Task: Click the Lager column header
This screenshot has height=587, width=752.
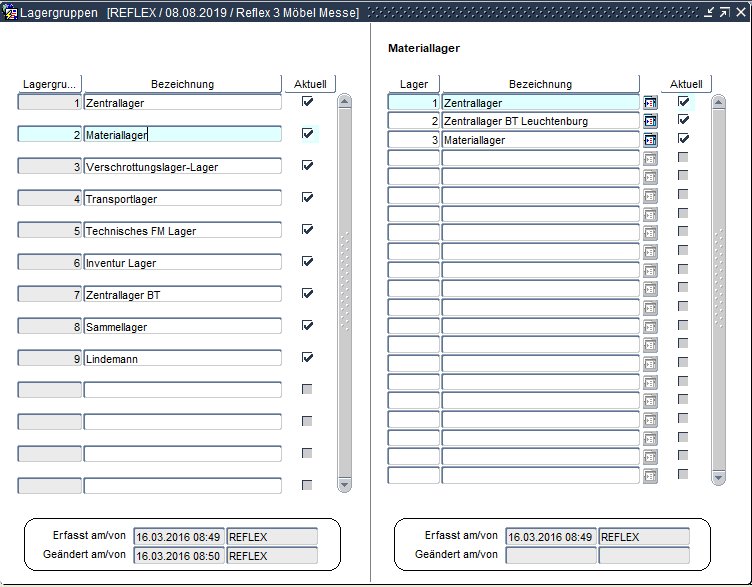Action: pos(413,84)
